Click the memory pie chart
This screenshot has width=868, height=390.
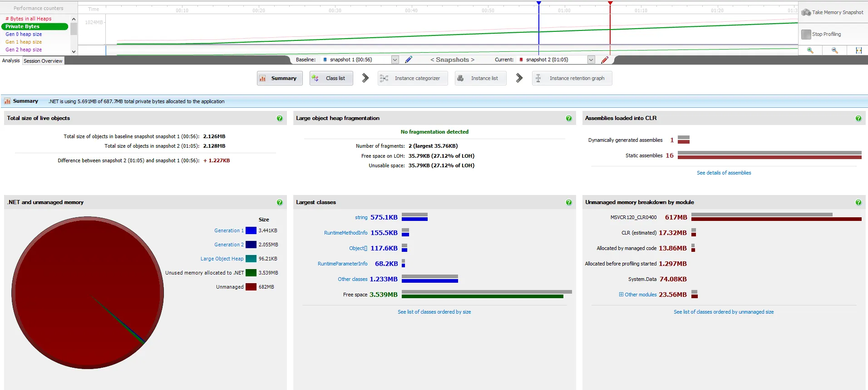(x=88, y=293)
